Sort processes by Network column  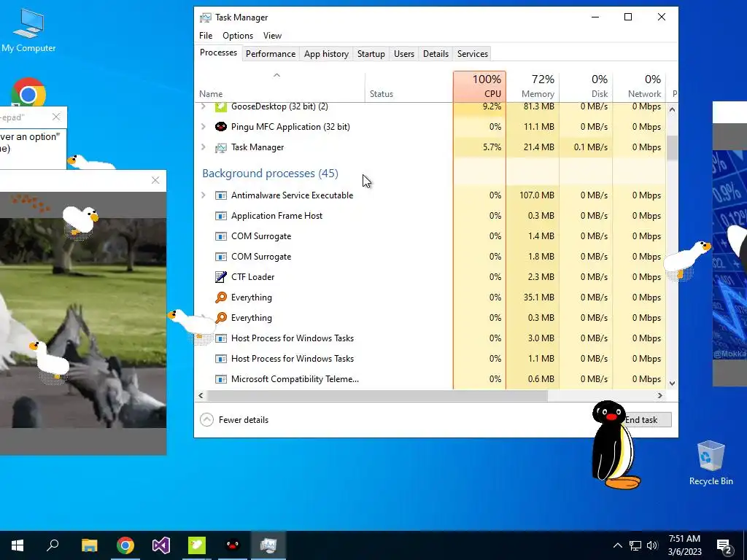coord(639,86)
